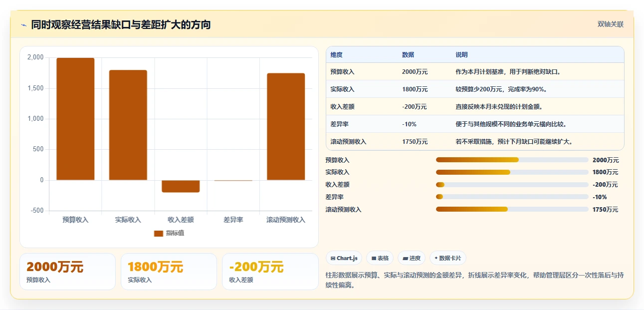Click the 进度 chip

click(412, 258)
